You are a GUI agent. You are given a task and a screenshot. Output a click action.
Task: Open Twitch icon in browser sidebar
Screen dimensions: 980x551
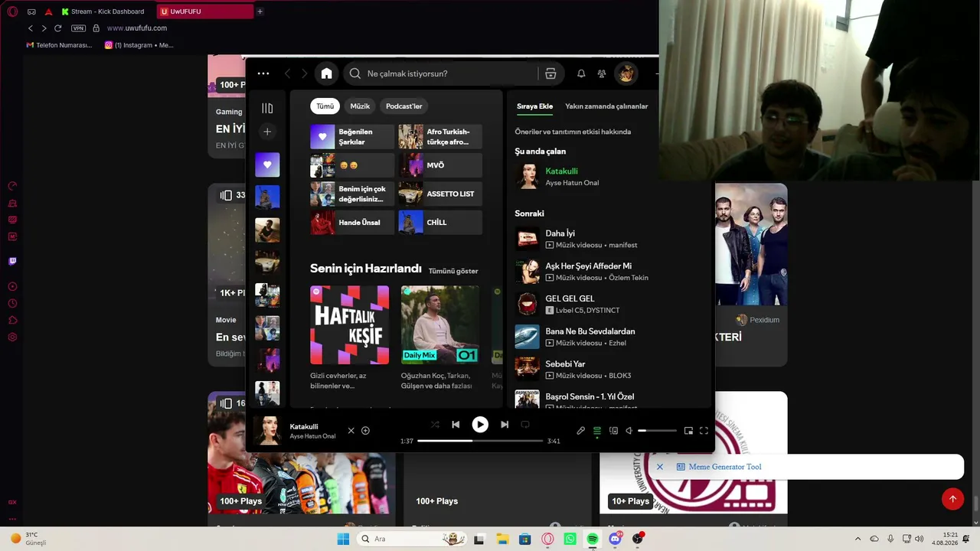pos(12,261)
